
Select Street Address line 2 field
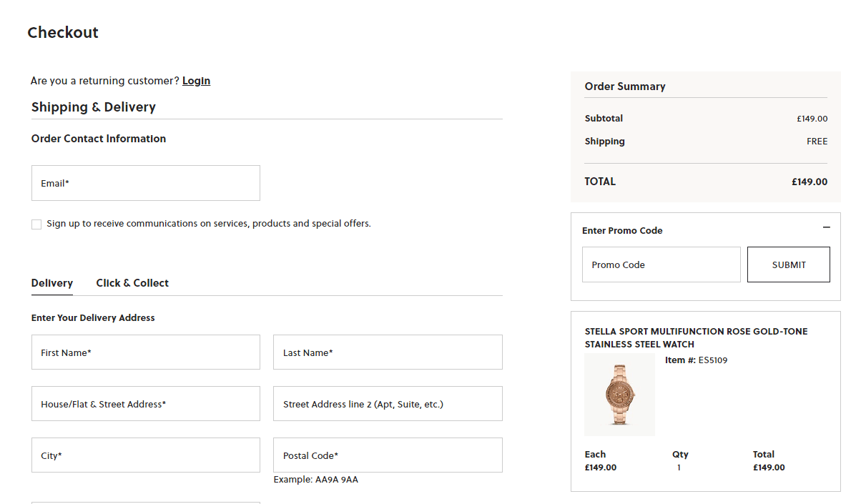click(388, 404)
